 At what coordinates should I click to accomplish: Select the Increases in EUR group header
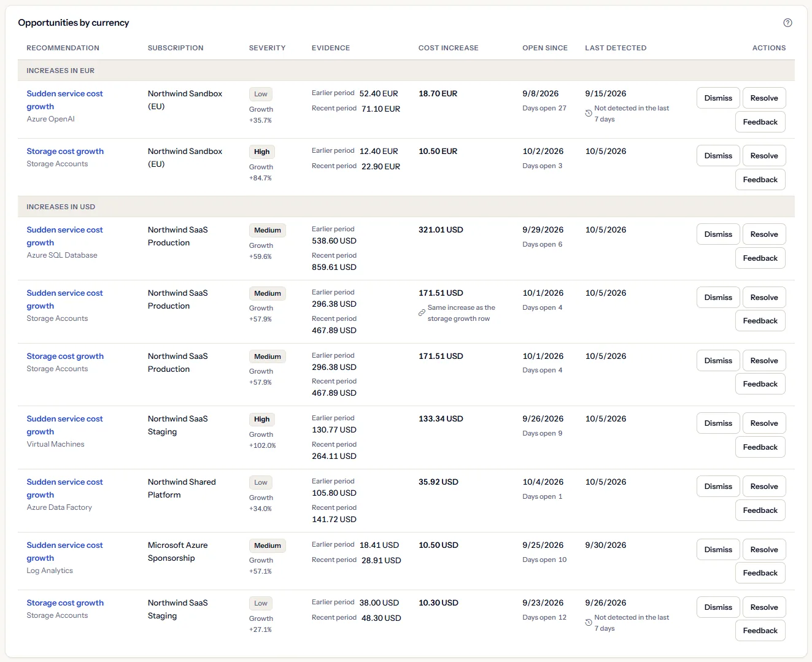406,71
